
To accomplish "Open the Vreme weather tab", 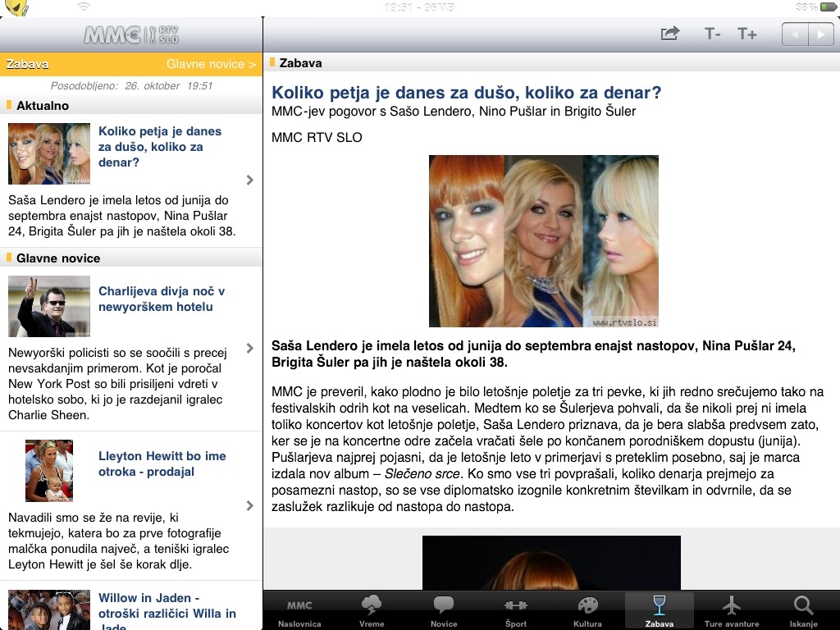I will (x=371, y=611).
